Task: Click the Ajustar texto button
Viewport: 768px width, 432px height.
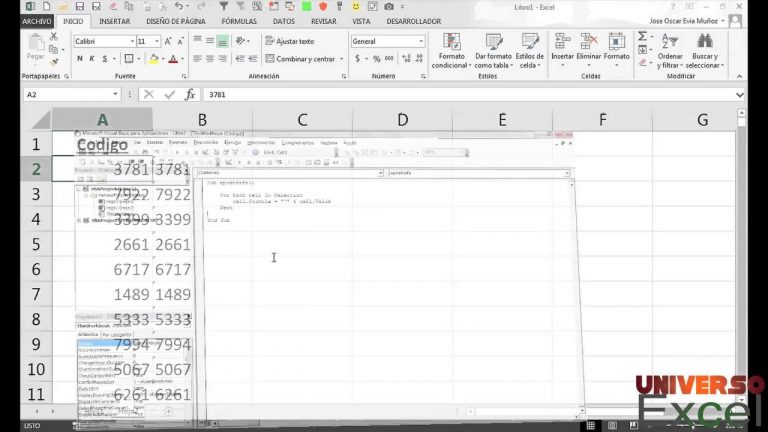Action: pyautogui.click(x=288, y=41)
